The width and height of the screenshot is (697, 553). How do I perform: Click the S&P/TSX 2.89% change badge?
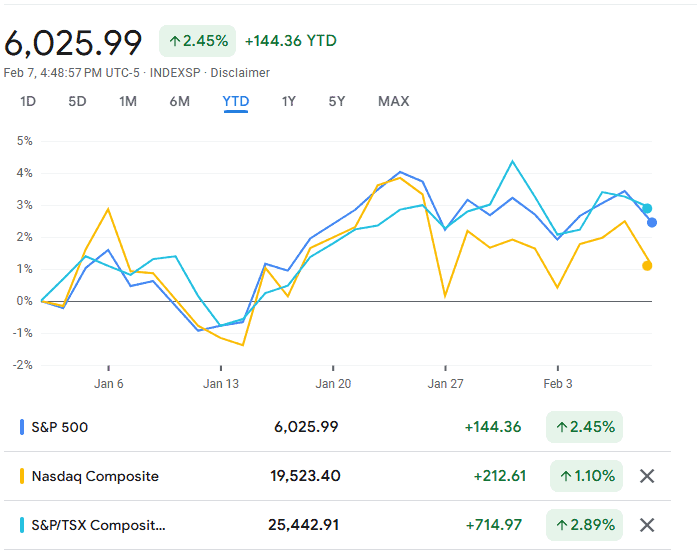584,525
